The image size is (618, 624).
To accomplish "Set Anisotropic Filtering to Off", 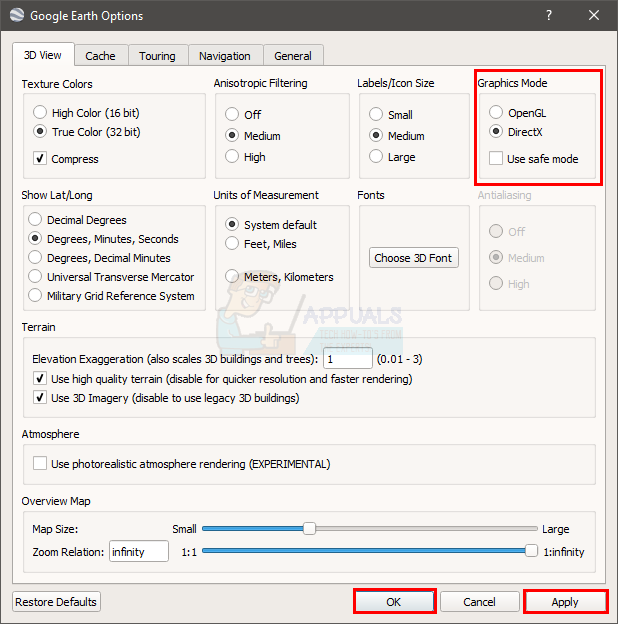I will (232, 114).
